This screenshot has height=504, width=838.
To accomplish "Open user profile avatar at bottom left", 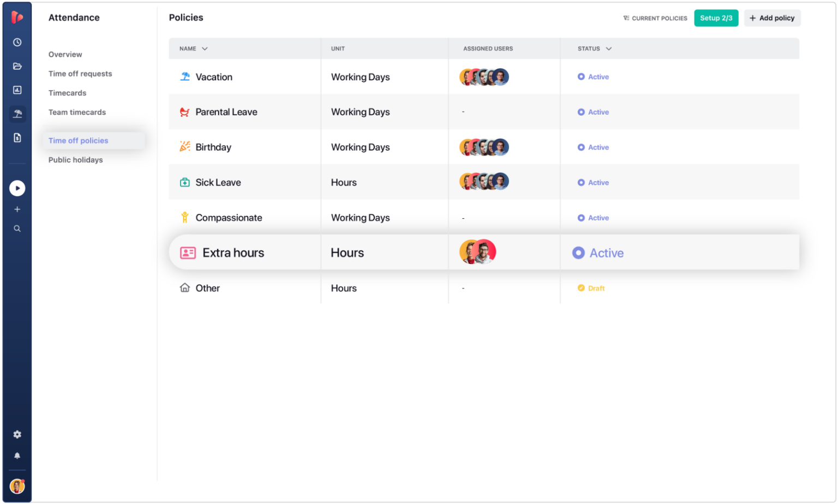I will point(17,486).
